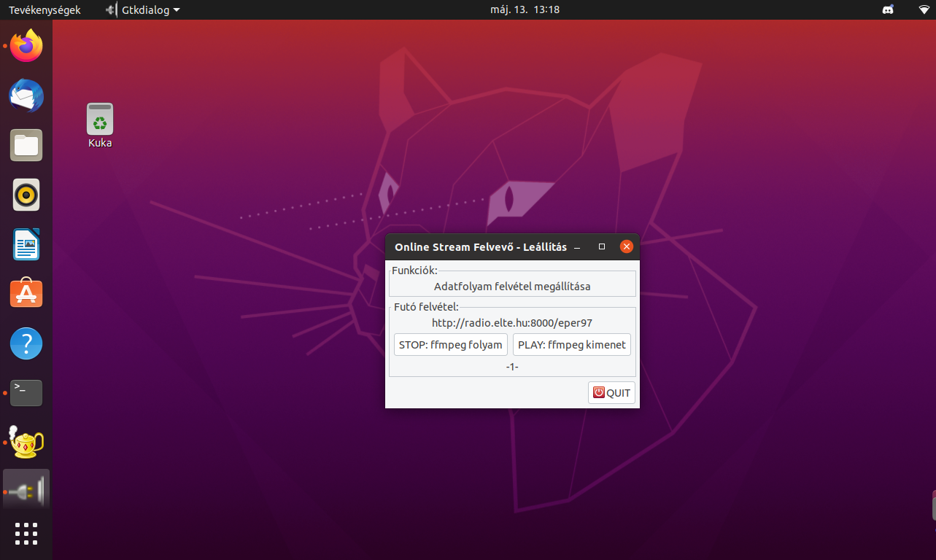Open Terminal from the dock
Screen dimensions: 936x560
click(x=26, y=393)
